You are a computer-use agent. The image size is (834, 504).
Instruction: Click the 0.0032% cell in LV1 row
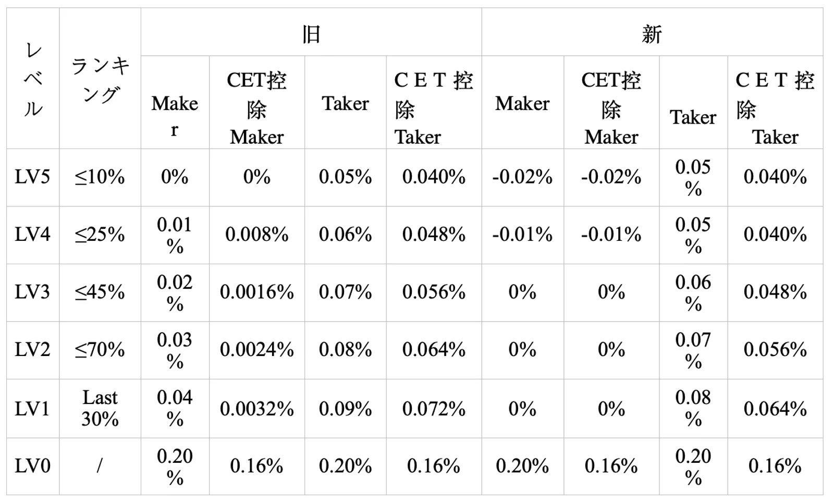click(257, 409)
